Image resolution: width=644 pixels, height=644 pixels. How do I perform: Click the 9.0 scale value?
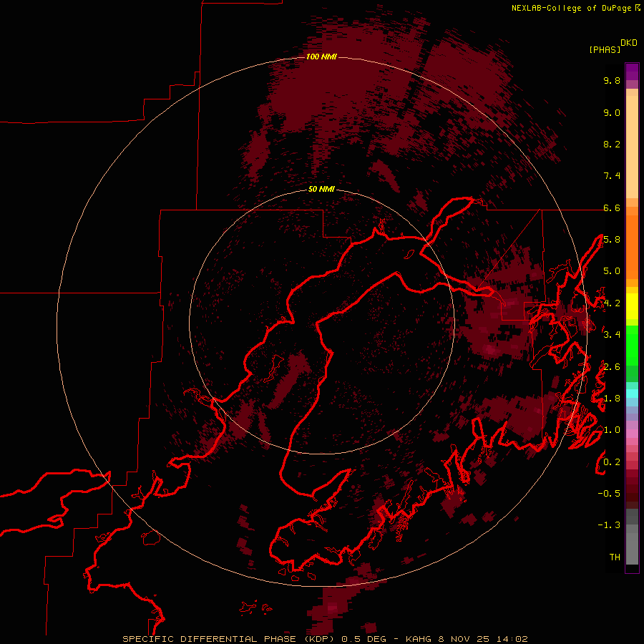[x=612, y=112]
